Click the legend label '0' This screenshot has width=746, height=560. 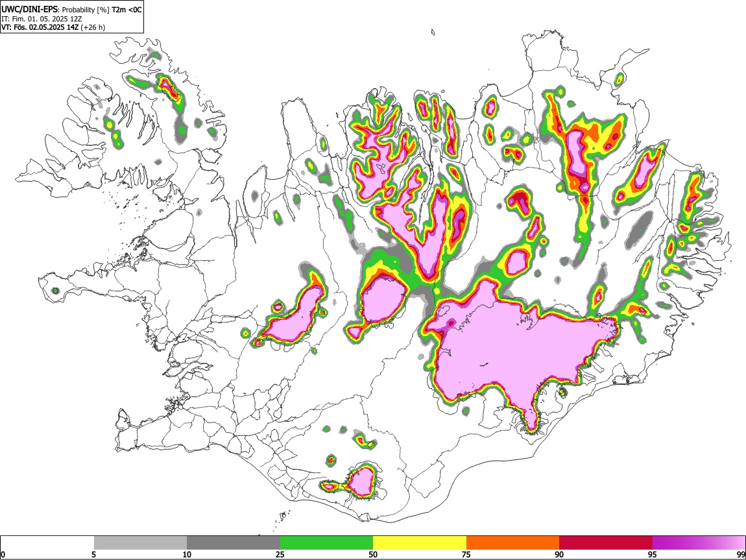point(3,554)
